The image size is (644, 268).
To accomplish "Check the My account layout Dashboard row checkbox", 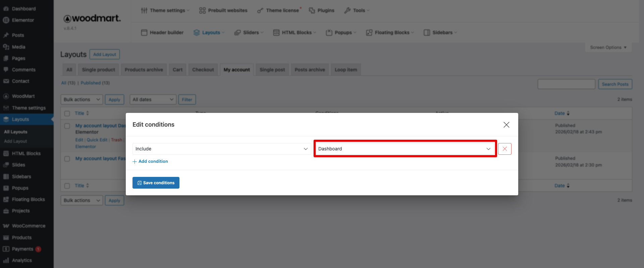I will (67, 126).
